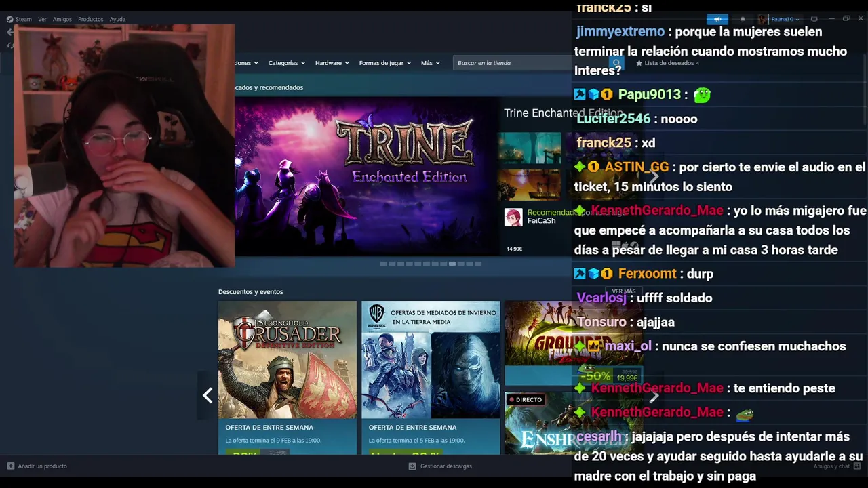Open the Amigos menu
868x488 pixels.
point(62,19)
